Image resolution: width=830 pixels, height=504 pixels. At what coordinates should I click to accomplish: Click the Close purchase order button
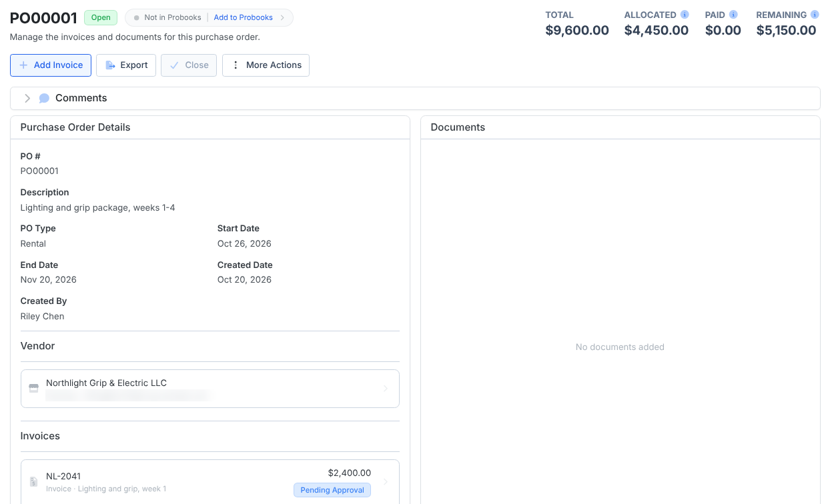click(189, 65)
